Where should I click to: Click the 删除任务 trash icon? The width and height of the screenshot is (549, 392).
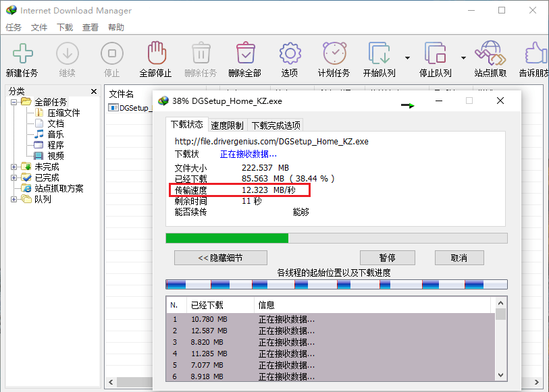[201, 53]
